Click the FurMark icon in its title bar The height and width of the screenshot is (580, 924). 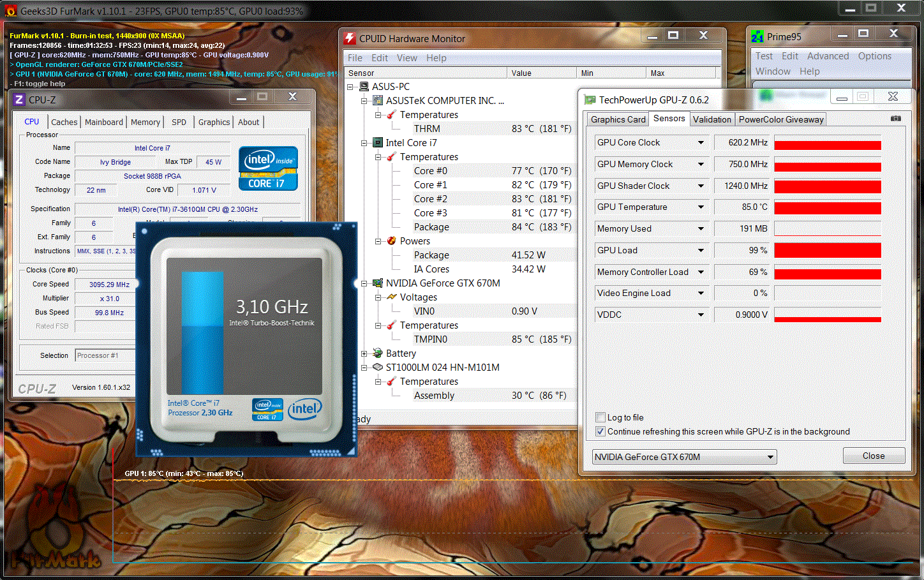pyautogui.click(x=11, y=11)
